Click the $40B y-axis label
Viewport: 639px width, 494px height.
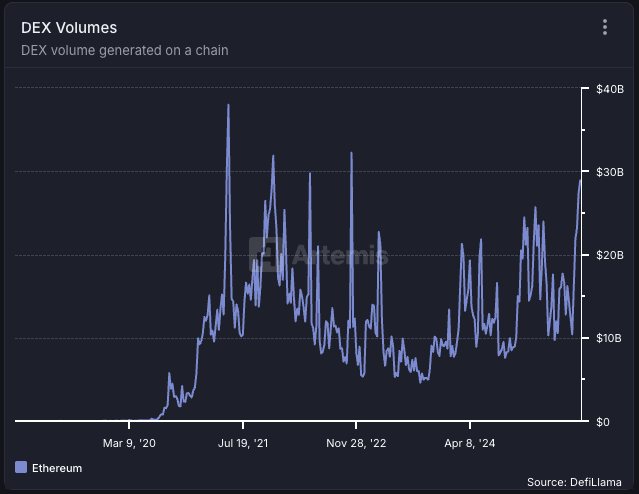click(610, 89)
